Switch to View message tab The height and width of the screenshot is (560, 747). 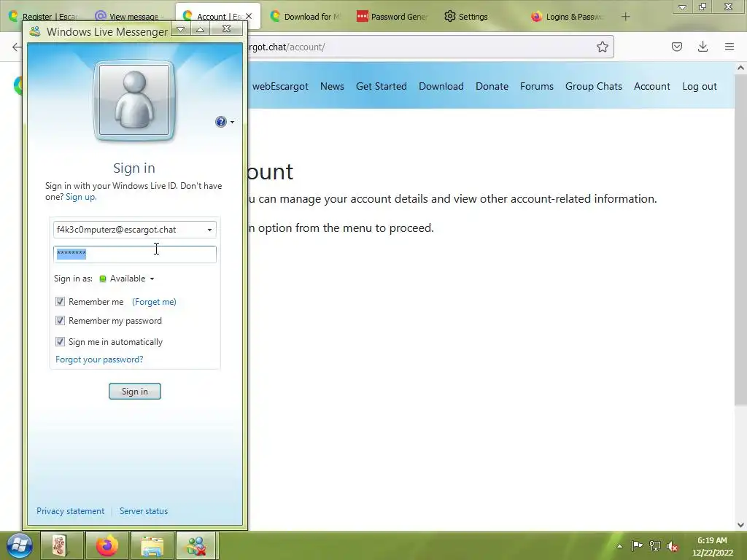[x=128, y=17]
